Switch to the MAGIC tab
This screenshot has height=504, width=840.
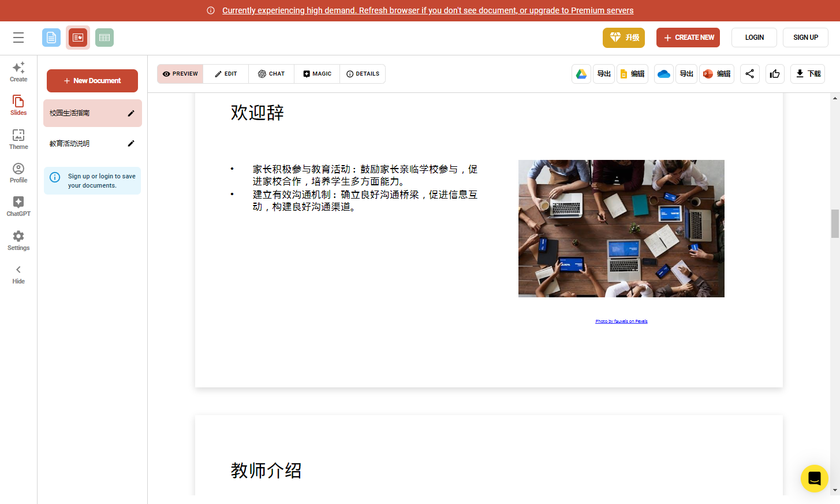[x=317, y=74]
